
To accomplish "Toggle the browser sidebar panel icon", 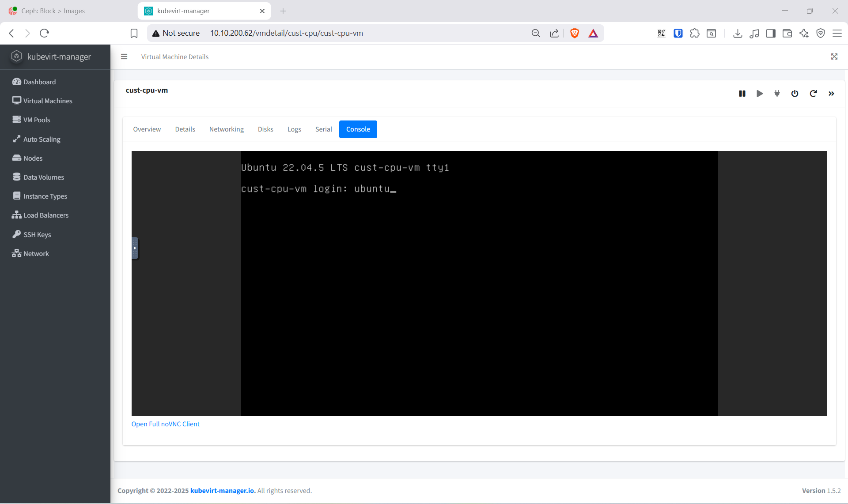I will [x=771, y=33].
